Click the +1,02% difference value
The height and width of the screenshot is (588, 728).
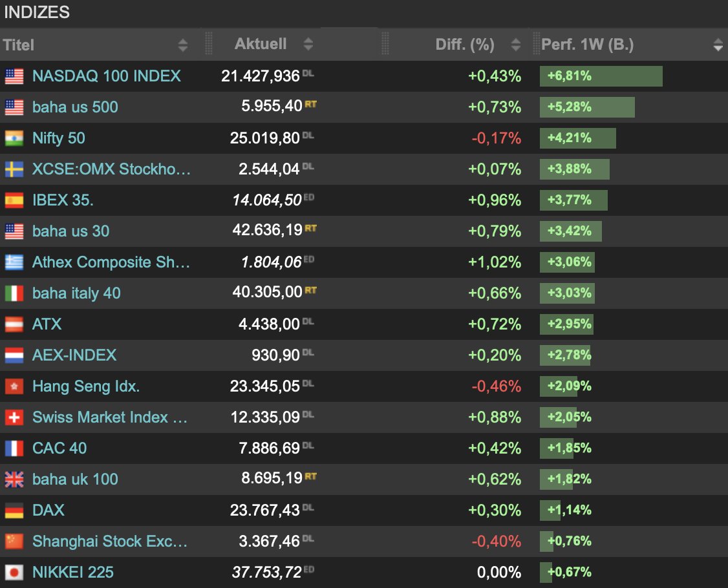(495, 262)
